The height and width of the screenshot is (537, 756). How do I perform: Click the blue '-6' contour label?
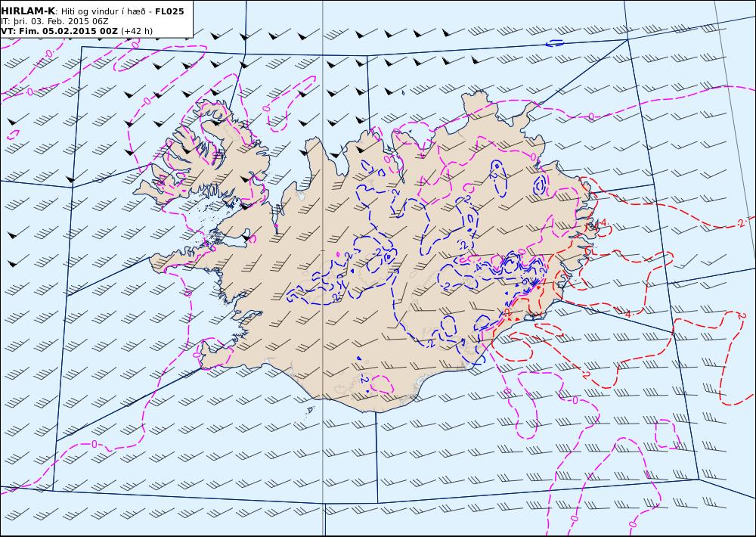[x=524, y=281]
